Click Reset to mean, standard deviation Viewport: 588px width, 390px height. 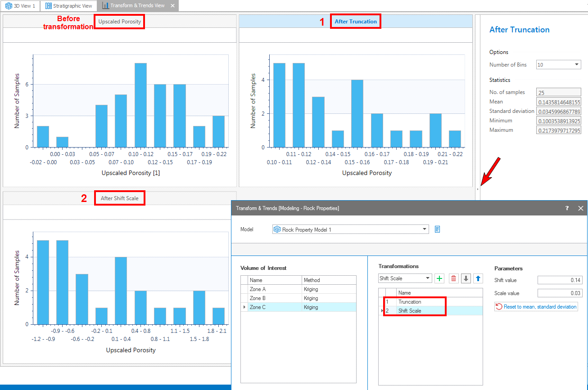click(x=536, y=307)
